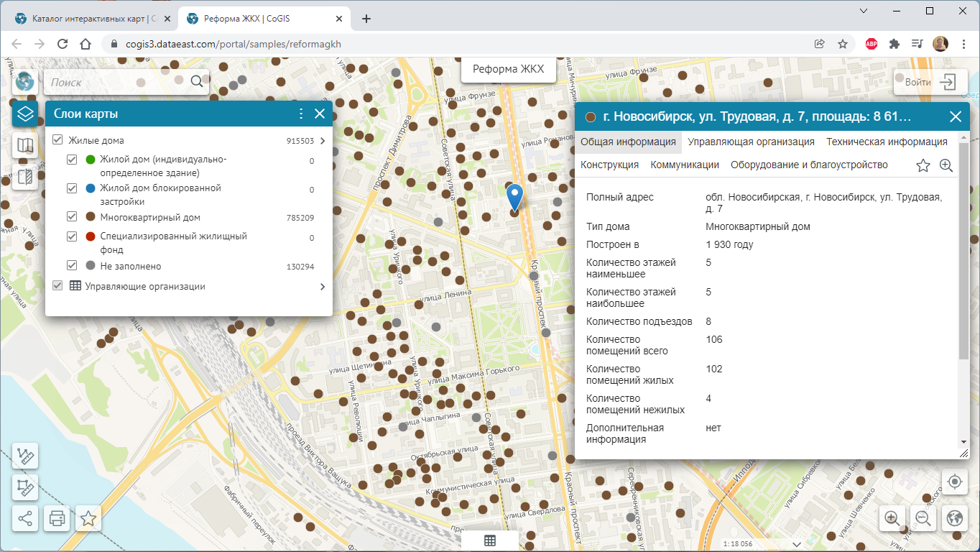This screenshot has height=552, width=980.
Task: Click the Поиск search input field
Action: (115, 82)
